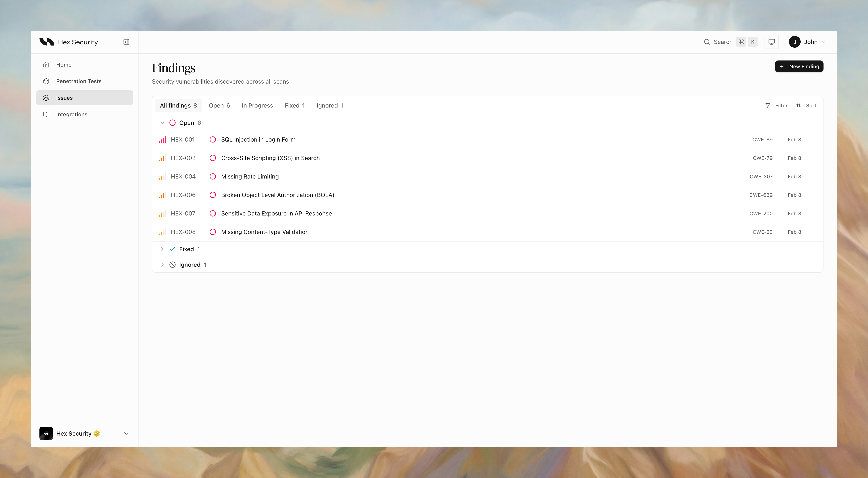868x478 pixels.
Task: Click the Search field in the header
Action: point(723,42)
